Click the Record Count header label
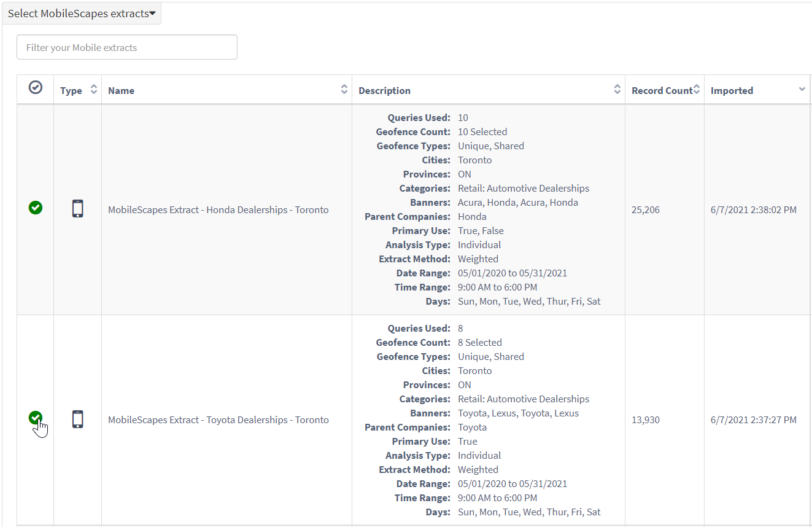 (662, 90)
